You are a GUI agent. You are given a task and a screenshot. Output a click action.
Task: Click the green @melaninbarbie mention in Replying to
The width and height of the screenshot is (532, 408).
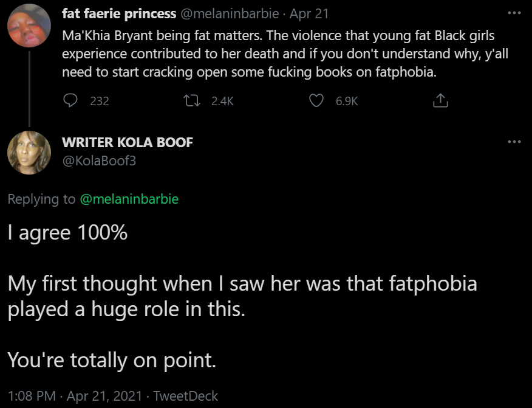point(129,199)
